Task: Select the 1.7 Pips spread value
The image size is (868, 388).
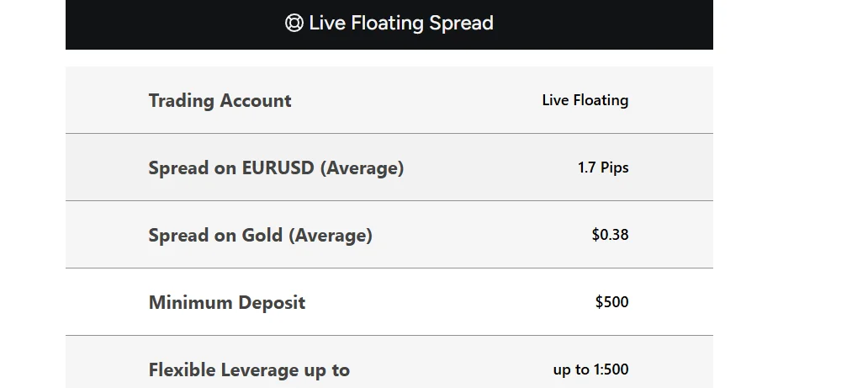Action: [603, 167]
